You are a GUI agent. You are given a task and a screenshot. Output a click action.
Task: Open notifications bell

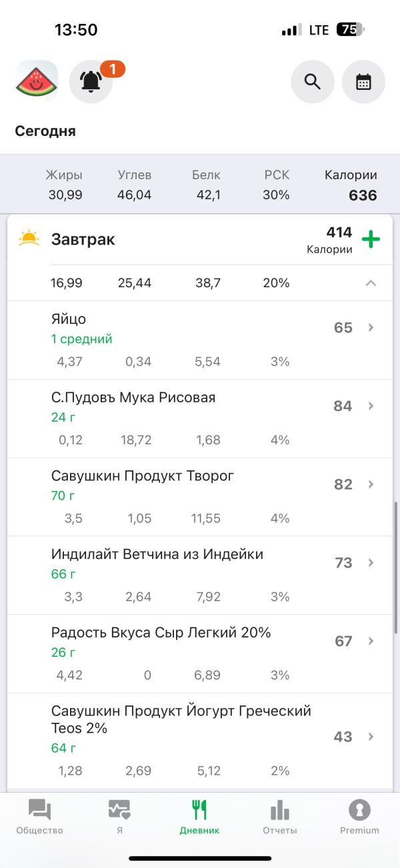click(91, 81)
